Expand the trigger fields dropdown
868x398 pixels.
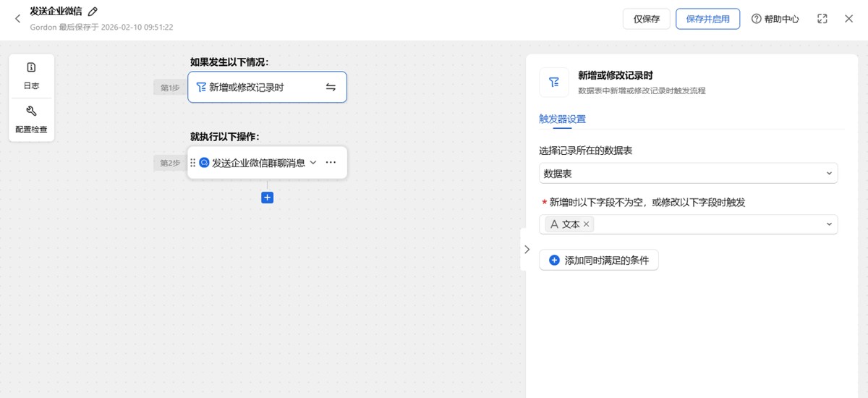coord(829,224)
